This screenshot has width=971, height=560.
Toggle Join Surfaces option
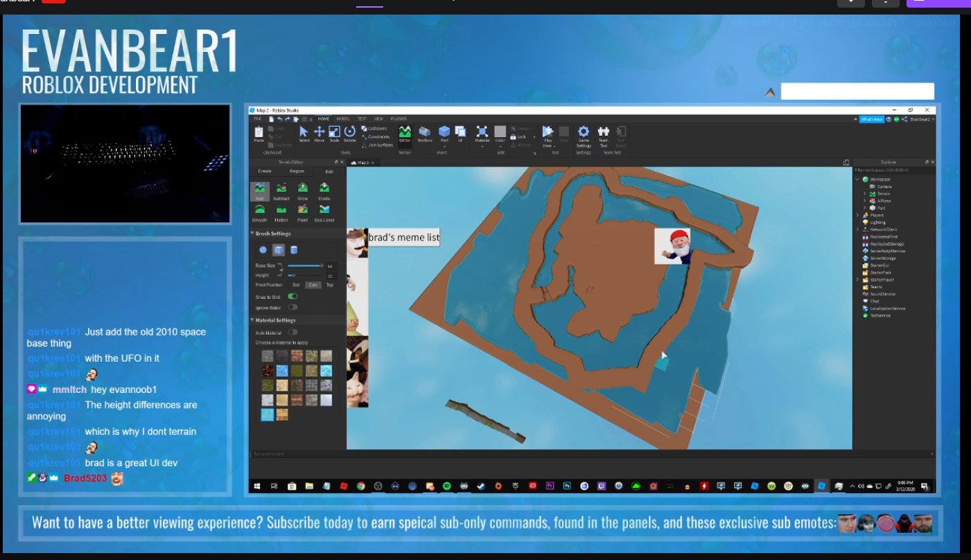377,145
